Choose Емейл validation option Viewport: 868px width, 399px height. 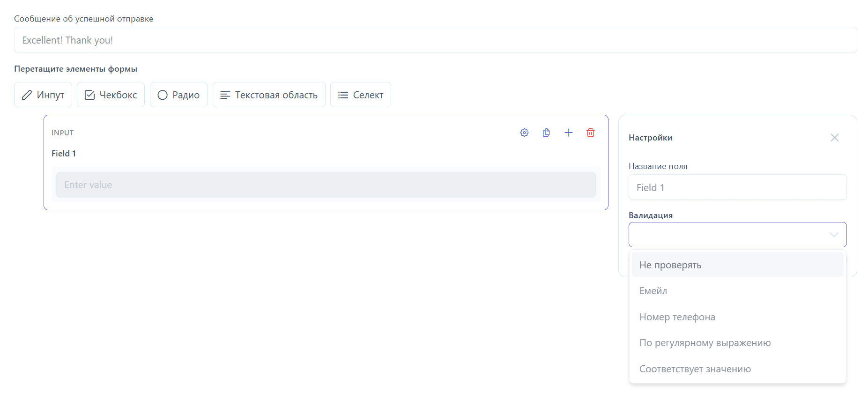(737, 291)
